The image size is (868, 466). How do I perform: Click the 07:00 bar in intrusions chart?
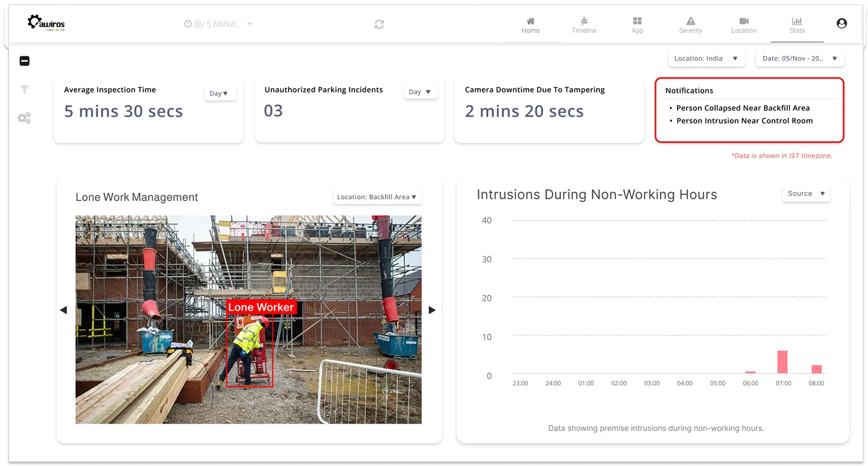783,362
